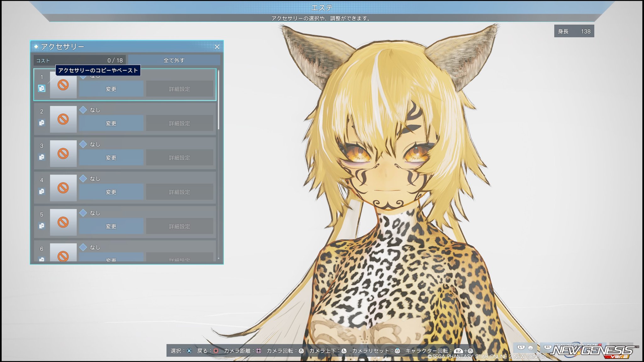Click the circle button icon beside 戻る
This screenshot has height=362, width=644.
tap(216, 351)
